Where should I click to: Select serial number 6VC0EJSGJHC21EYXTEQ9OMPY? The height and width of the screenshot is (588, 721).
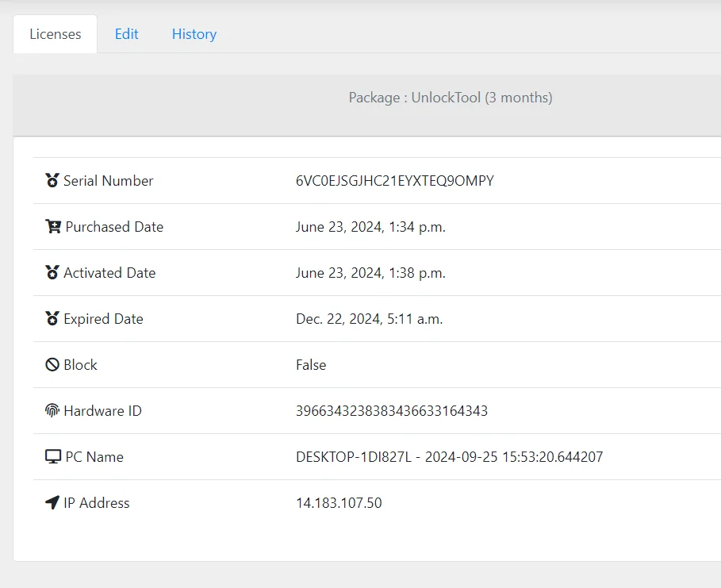click(395, 181)
